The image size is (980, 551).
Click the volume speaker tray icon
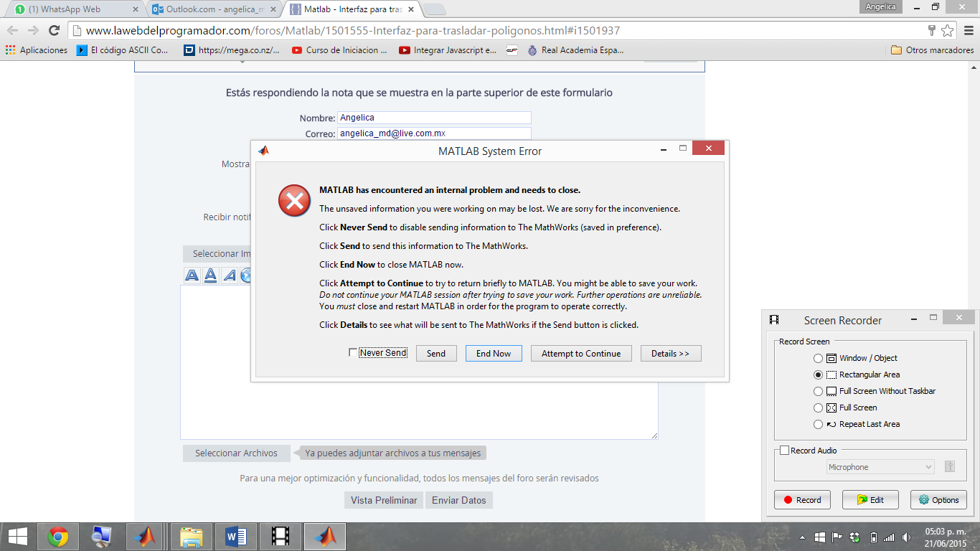click(907, 537)
